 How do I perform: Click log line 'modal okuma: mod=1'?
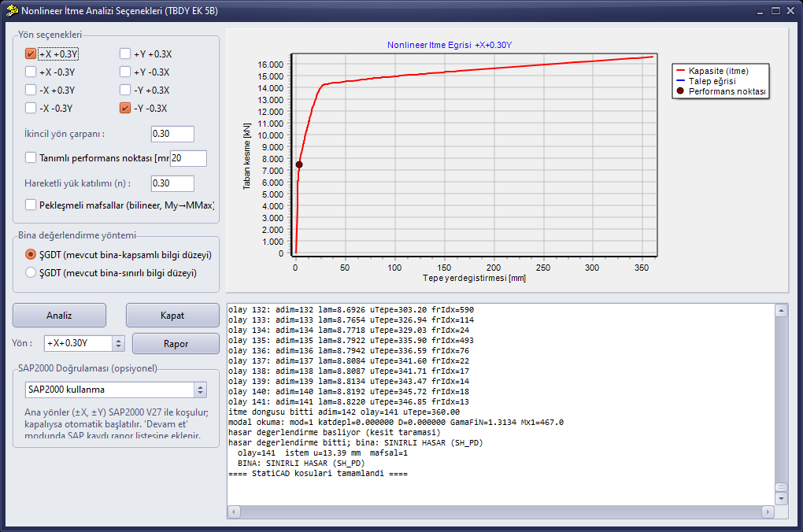click(x=396, y=423)
